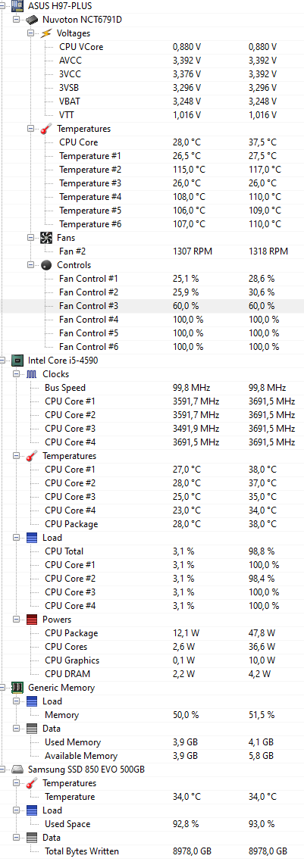Select the Fan Control #3 row

152,306
